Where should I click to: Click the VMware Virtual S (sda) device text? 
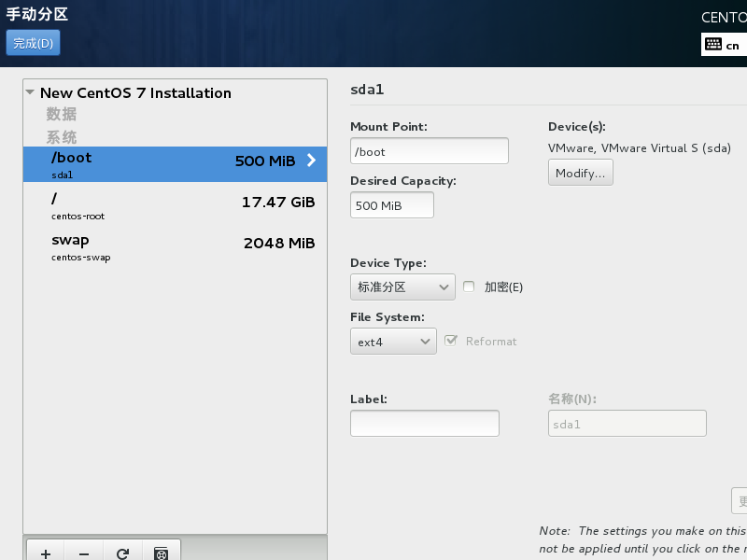(x=640, y=148)
